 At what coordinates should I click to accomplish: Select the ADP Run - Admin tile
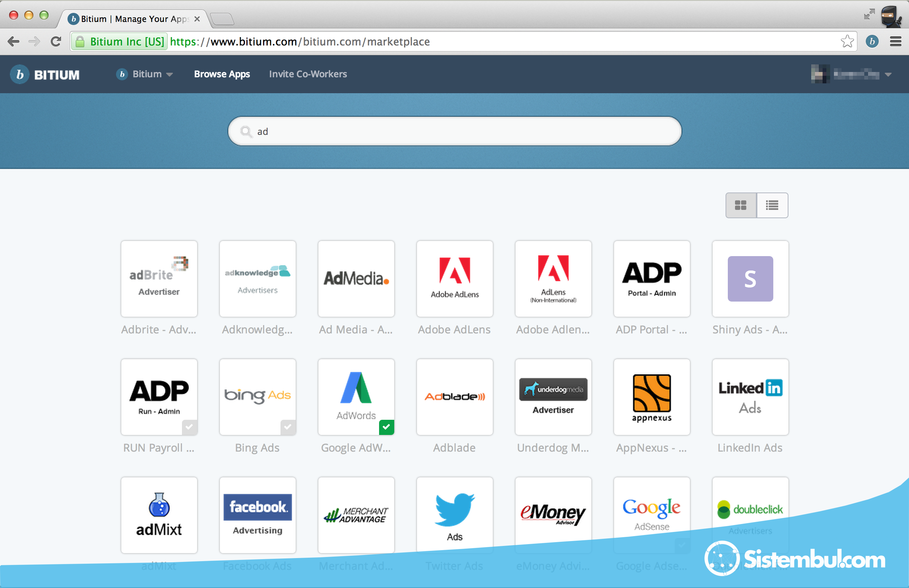[x=159, y=397]
